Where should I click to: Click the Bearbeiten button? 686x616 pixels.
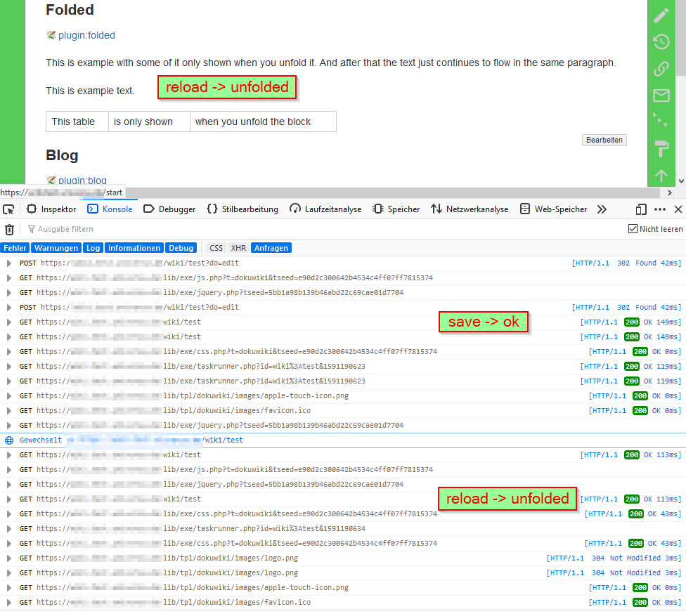[x=604, y=140]
